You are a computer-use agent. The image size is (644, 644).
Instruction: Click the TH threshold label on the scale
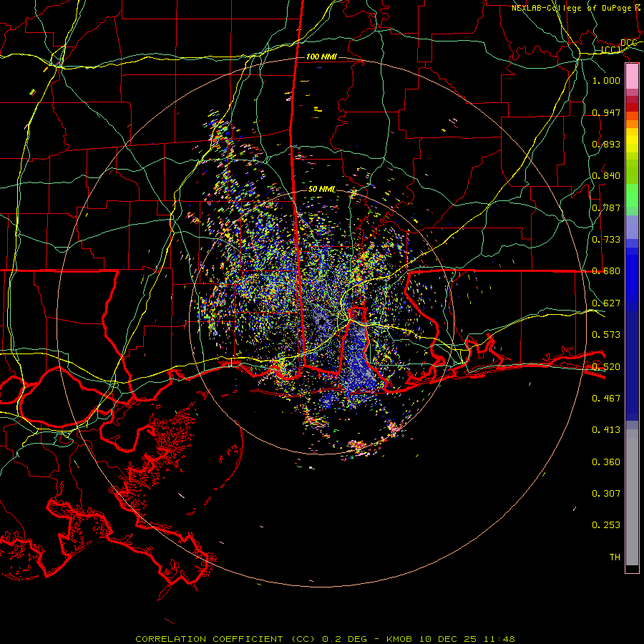(x=615, y=557)
